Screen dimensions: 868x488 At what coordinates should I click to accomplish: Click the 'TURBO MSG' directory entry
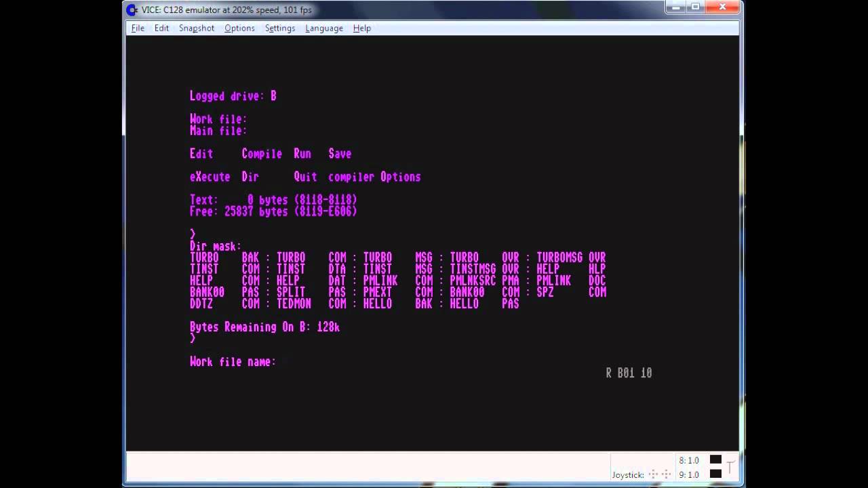point(398,258)
